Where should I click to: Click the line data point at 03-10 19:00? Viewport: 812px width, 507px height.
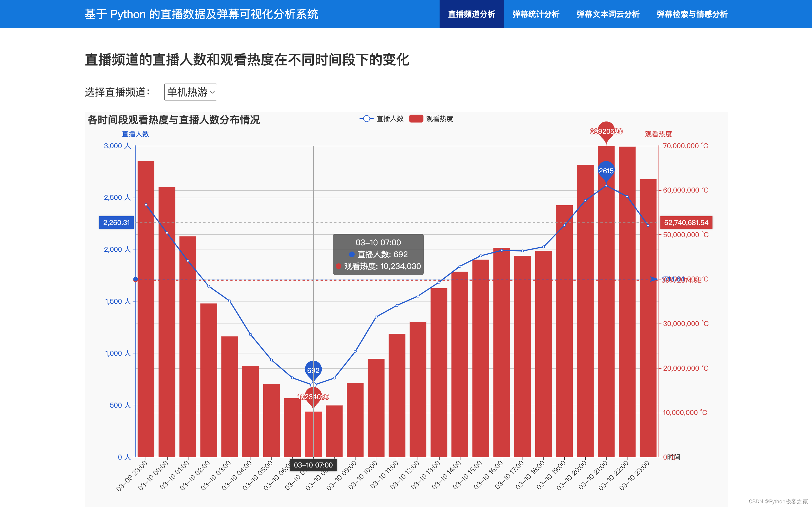564,225
